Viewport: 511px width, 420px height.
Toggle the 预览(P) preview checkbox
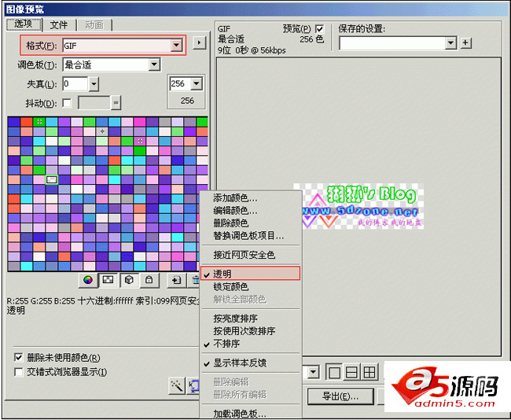click(x=320, y=28)
